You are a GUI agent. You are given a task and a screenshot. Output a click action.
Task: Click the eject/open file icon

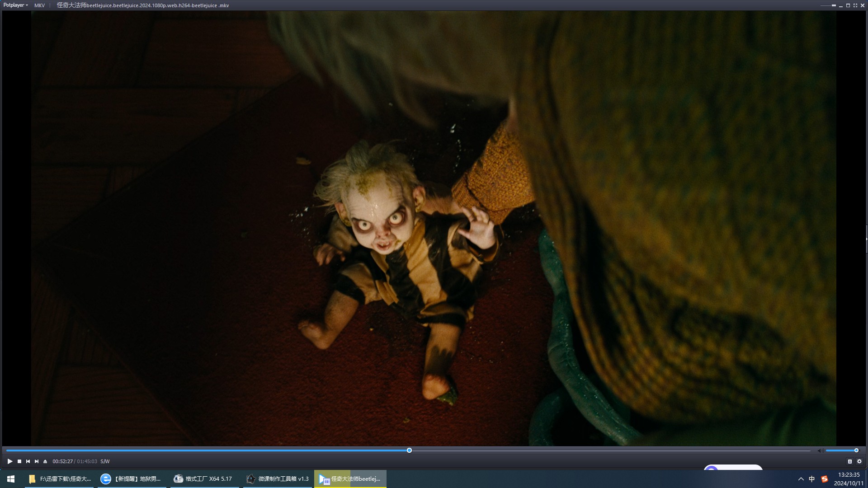pos(45,461)
